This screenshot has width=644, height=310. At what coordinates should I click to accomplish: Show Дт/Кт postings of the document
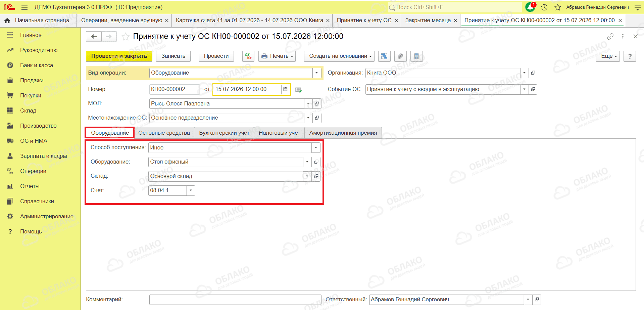pos(248,56)
